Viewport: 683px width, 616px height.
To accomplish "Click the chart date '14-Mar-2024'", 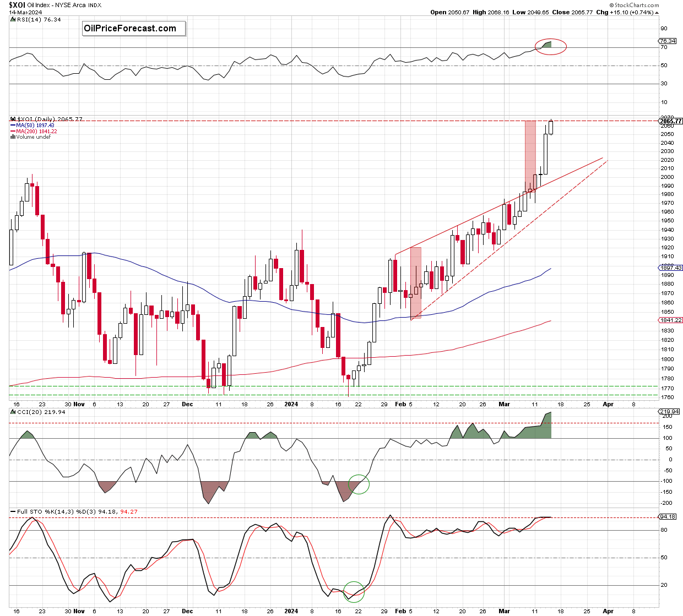I will [25, 12].
